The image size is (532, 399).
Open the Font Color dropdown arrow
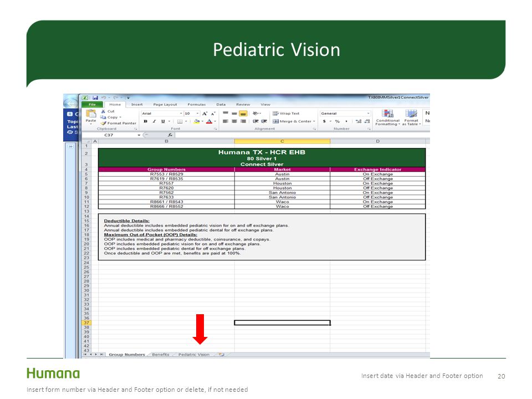[x=215, y=121]
